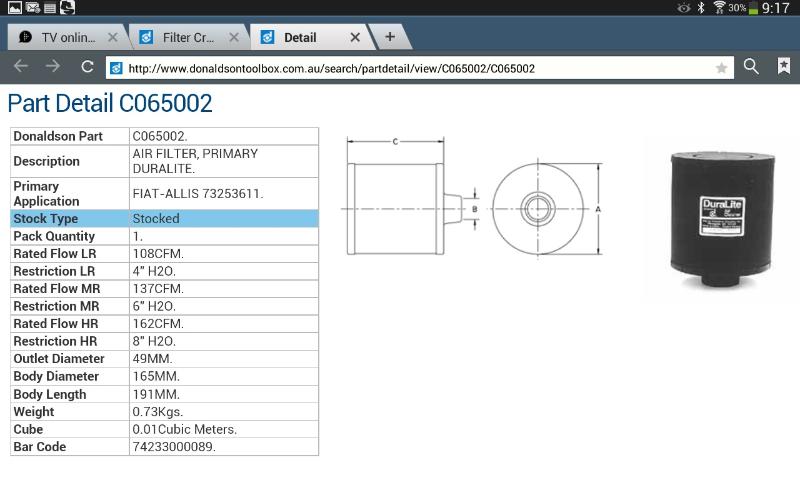Click the Outlet Diameter label
This screenshot has width=800, height=500.
pyautogui.click(x=59, y=359)
